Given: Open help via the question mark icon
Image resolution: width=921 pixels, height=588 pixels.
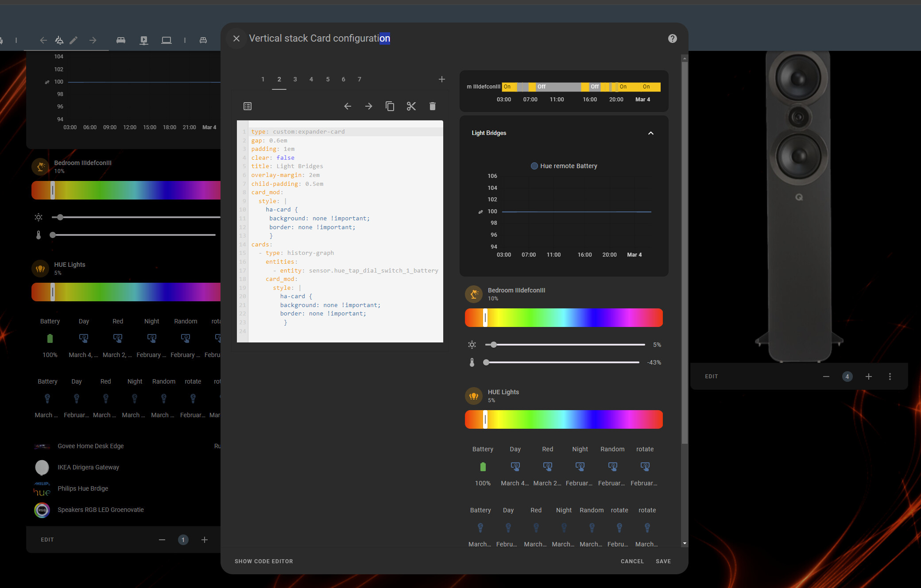Looking at the screenshot, I should pyautogui.click(x=672, y=38).
